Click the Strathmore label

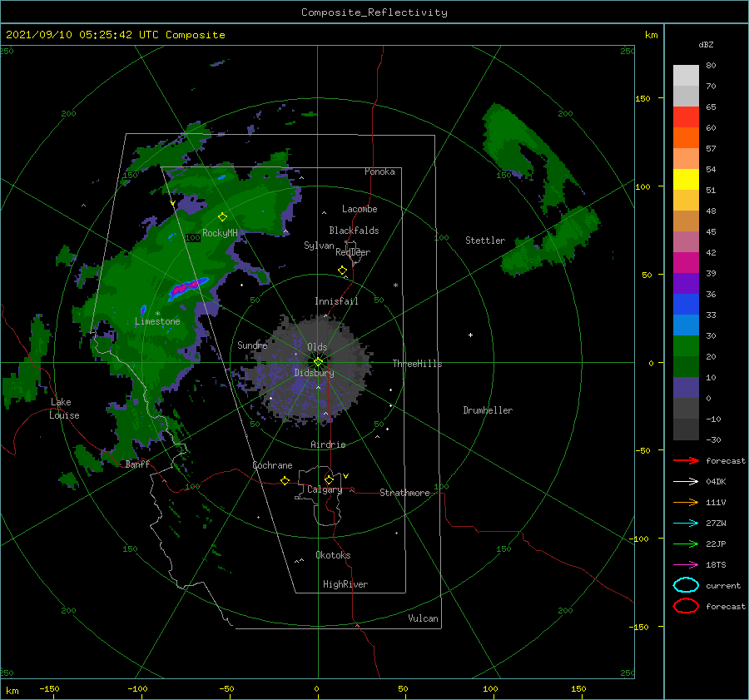pyautogui.click(x=404, y=493)
